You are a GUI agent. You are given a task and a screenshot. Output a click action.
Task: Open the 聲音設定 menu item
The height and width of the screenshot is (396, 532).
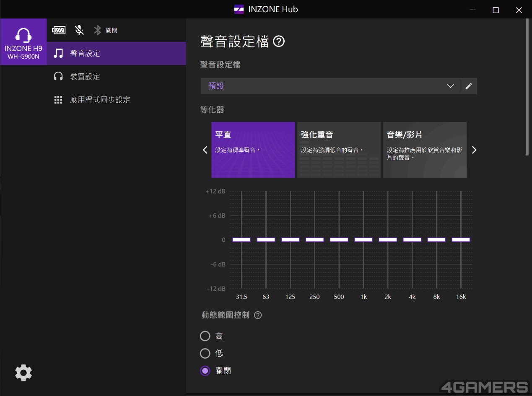(x=116, y=53)
